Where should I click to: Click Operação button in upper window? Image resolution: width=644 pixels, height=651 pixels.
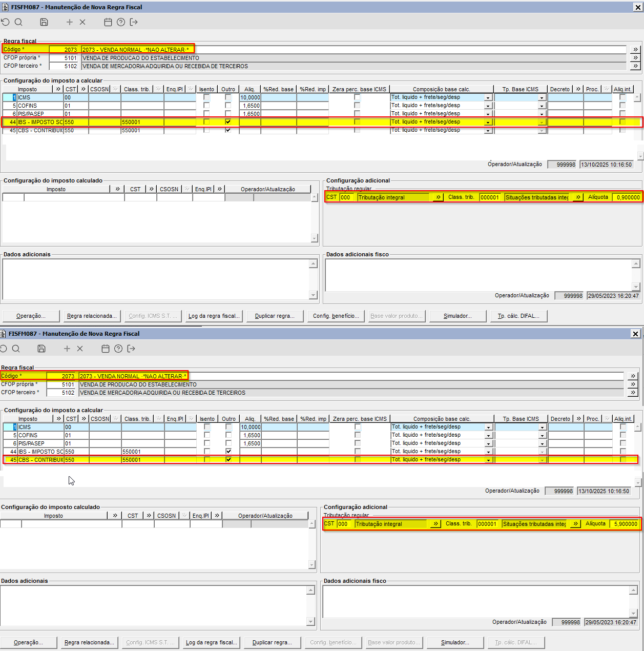(x=31, y=316)
